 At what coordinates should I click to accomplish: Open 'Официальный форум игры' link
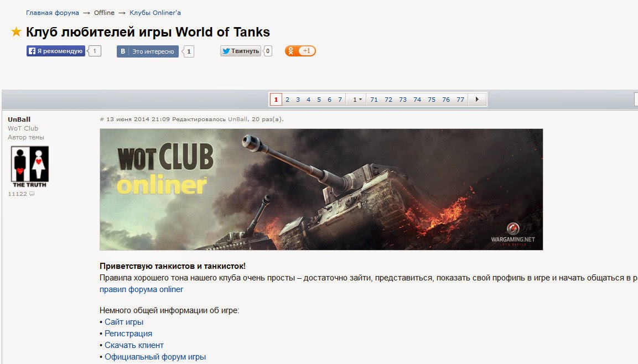(x=155, y=357)
